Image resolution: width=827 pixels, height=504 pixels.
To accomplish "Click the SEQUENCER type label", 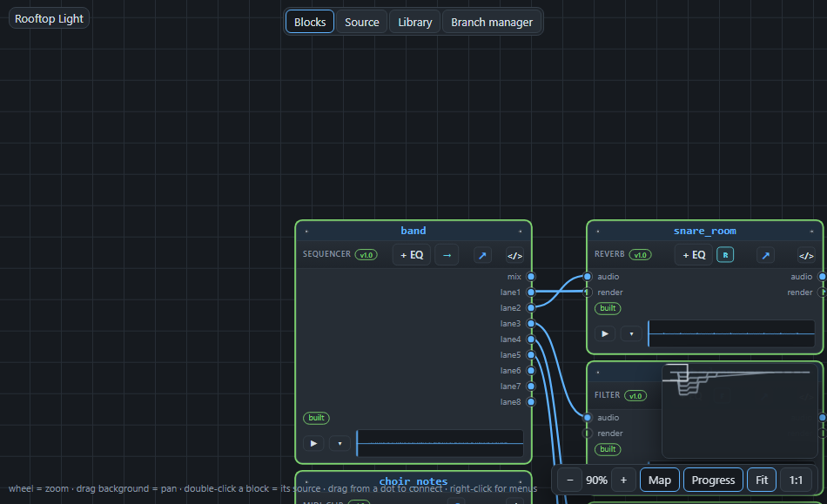I will click(326, 254).
